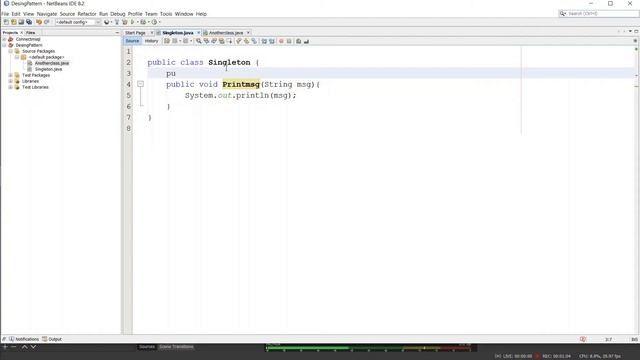
Task: Select Singleton.java in project tree
Action: tap(48, 69)
